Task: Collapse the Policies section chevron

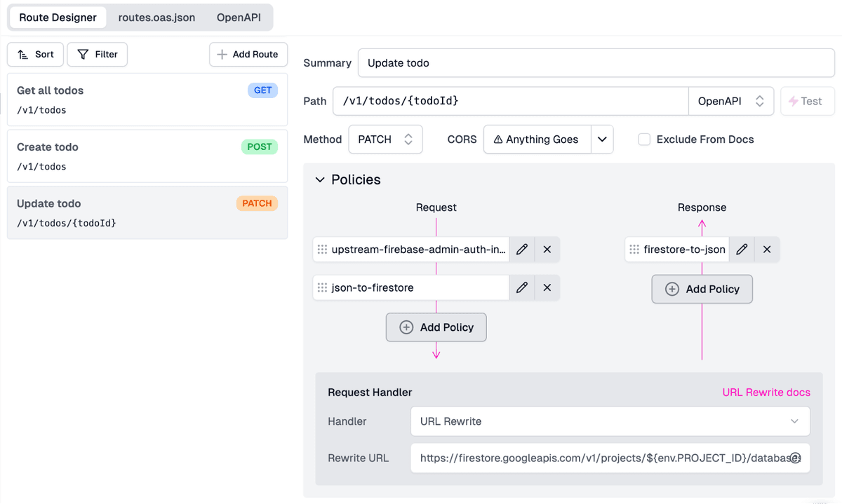Action: coord(321,179)
